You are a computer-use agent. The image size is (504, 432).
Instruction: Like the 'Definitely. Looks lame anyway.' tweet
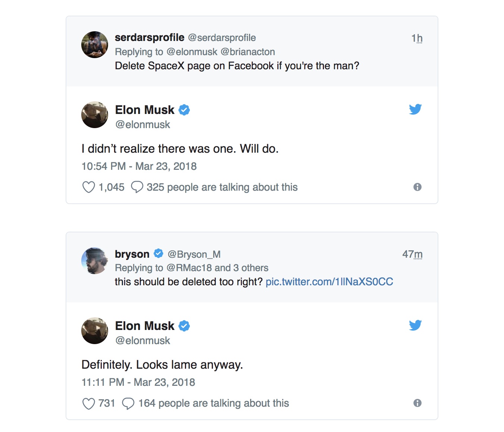pyautogui.click(x=88, y=403)
